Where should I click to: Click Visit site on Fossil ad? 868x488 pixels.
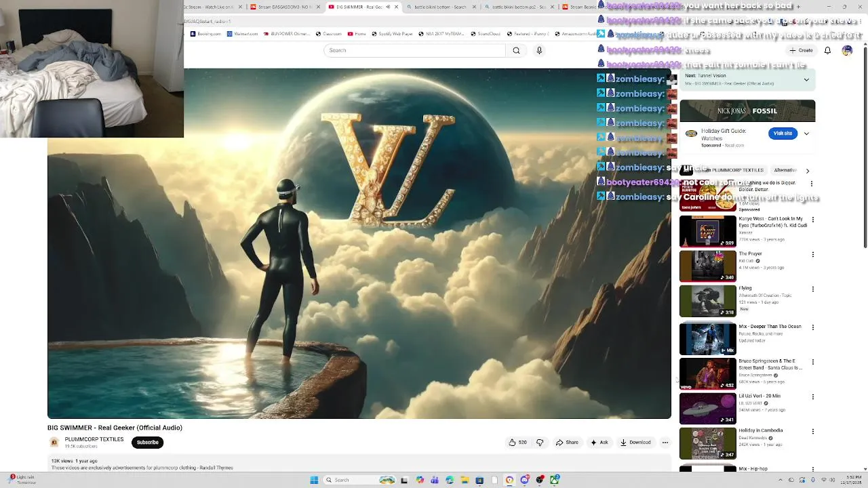pyautogui.click(x=783, y=134)
